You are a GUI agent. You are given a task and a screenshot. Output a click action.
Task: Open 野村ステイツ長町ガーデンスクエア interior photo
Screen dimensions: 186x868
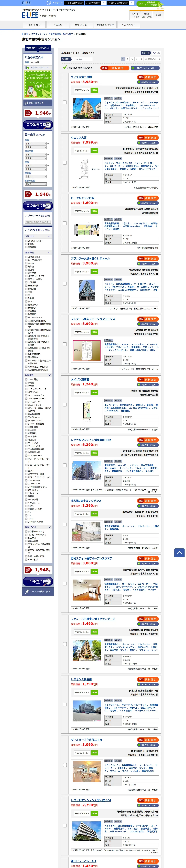pos(87,590)
